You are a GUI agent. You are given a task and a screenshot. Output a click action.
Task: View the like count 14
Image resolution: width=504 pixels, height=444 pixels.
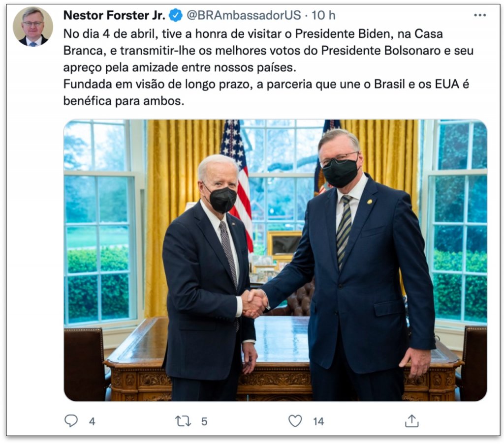(x=318, y=421)
